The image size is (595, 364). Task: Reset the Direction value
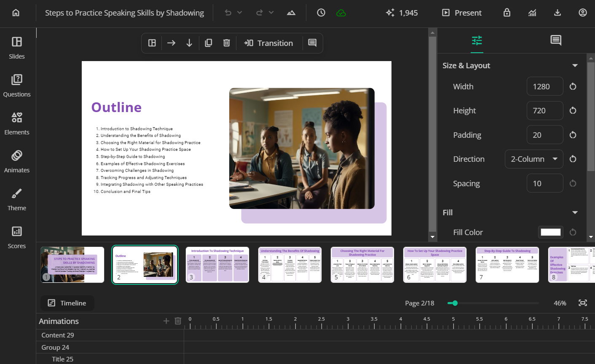tap(573, 159)
